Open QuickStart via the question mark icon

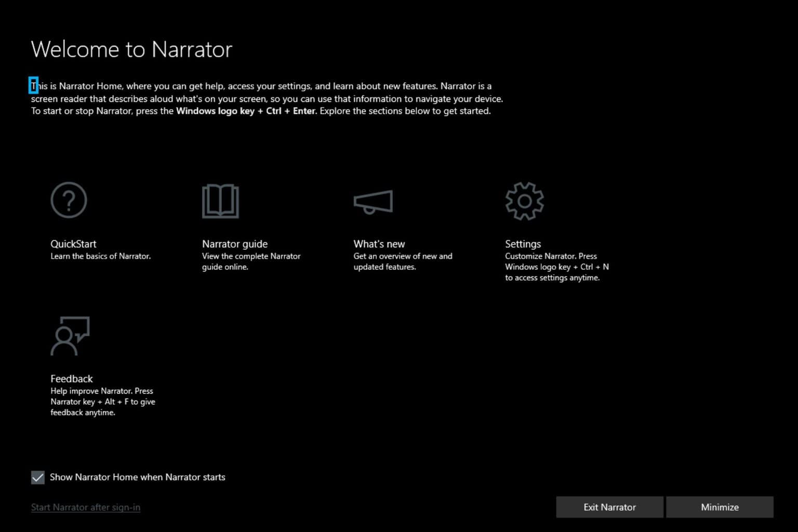[x=69, y=200]
